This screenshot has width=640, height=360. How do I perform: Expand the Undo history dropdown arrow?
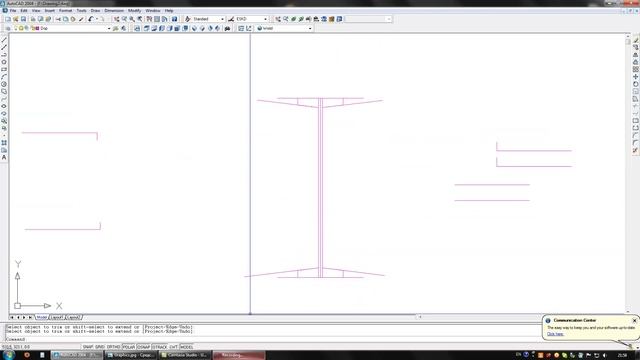click(97, 19)
